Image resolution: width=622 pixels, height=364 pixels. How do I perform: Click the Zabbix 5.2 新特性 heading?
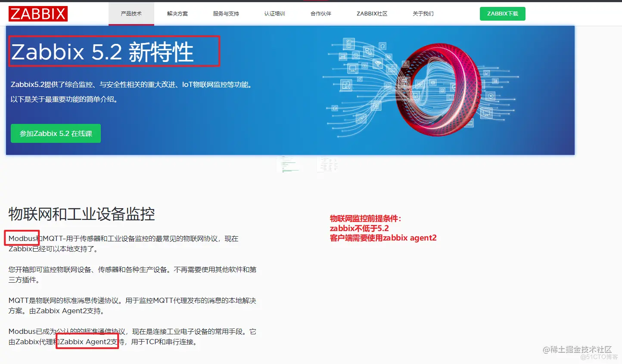[x=102, y=52]
